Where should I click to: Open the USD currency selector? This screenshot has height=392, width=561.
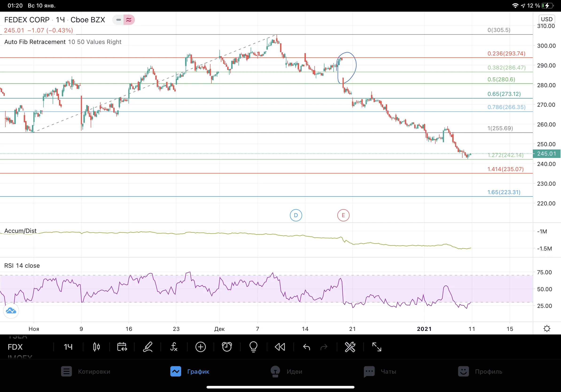(547, 19)
